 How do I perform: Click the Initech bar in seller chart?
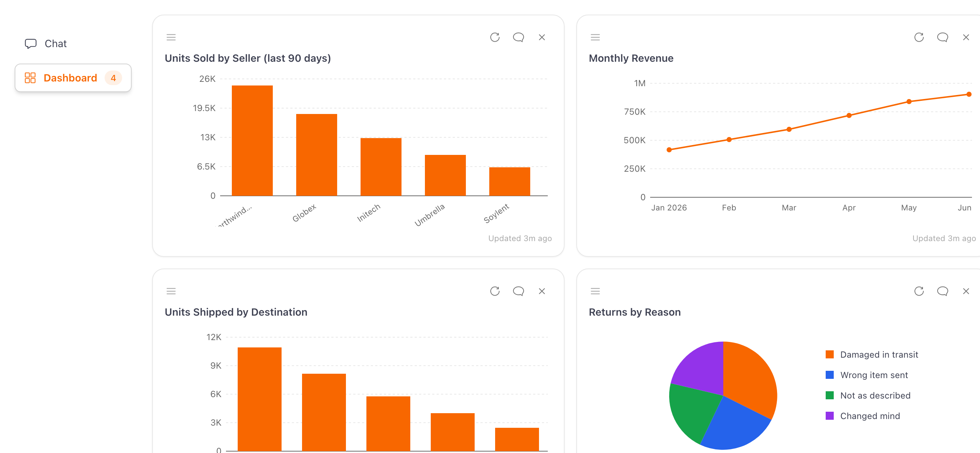coord(381,167)
